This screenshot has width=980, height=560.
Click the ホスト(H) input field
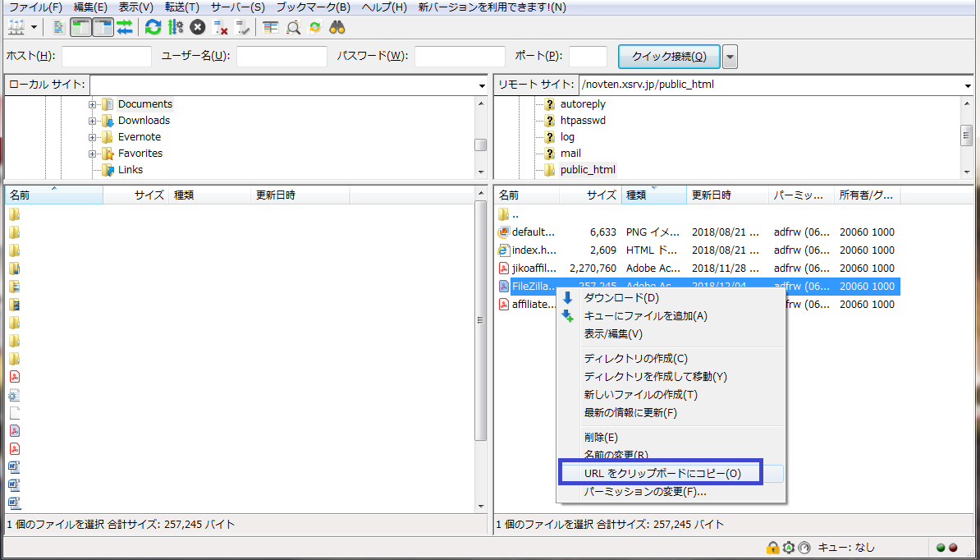coord(107,57)
